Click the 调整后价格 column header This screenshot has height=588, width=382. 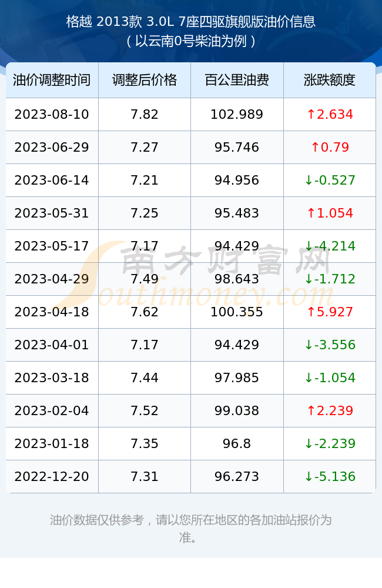tap(145, 80)
